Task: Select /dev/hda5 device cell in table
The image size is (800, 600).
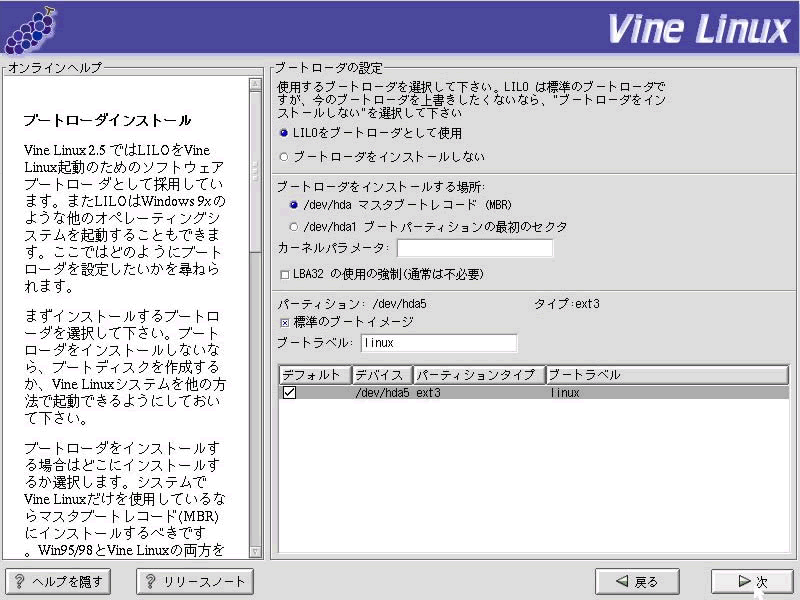Action: (383, 393)
